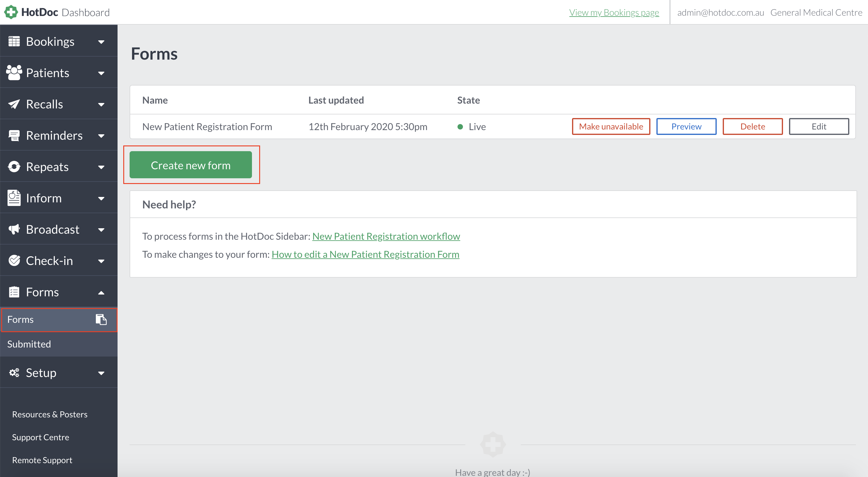Expand the Bookings menu arrow
The image size is (868, 477).
[101, 42]
